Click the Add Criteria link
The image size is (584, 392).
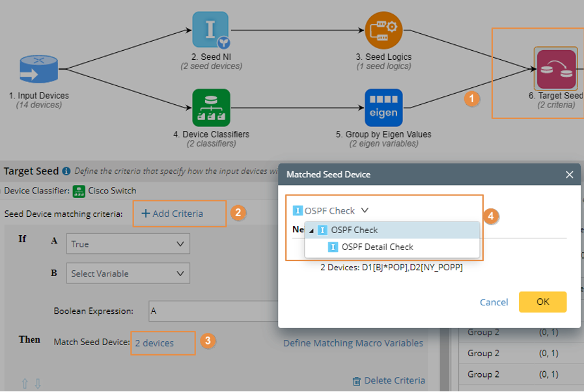pos(173,214)
